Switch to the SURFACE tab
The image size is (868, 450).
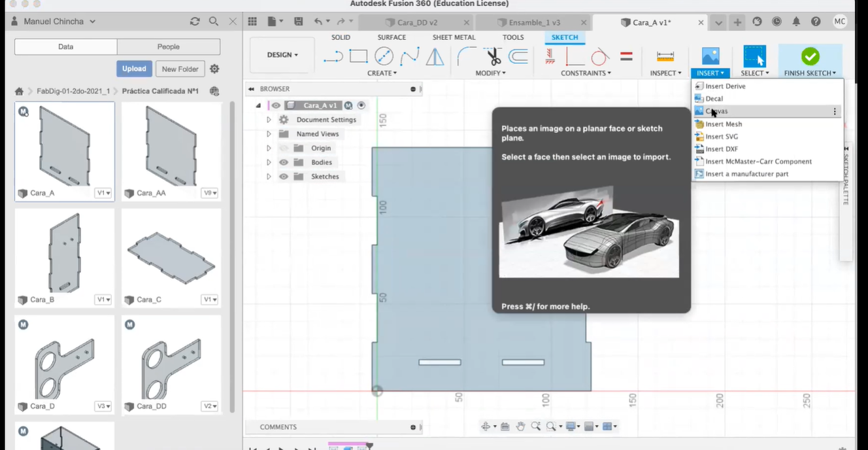[x=392, y=37]
